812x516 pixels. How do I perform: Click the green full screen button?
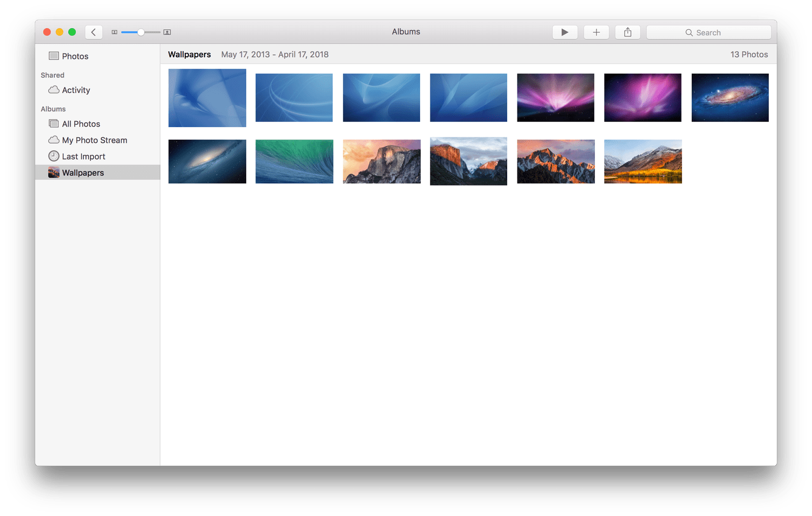(x=72, y=32)
